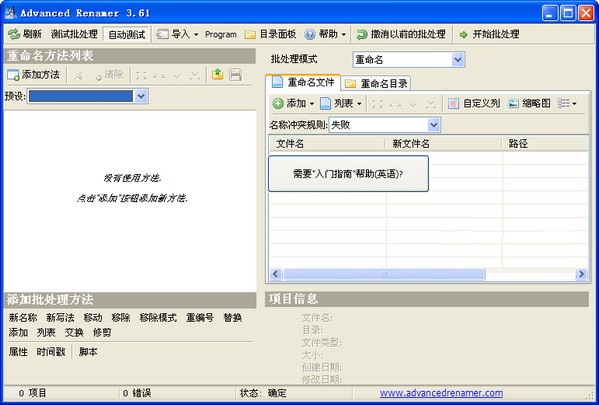Toggle the 自动测试 button
Image resolution: width=599 pixels, height=405 pixels.
coord(126,34)
